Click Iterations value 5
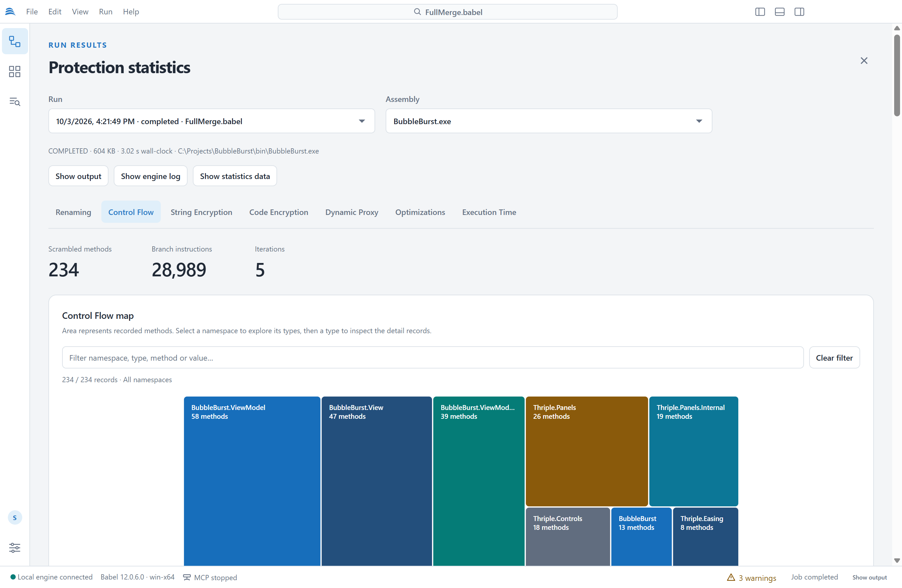The height and width of the screenshot is (588, 902). pos(260,270)
